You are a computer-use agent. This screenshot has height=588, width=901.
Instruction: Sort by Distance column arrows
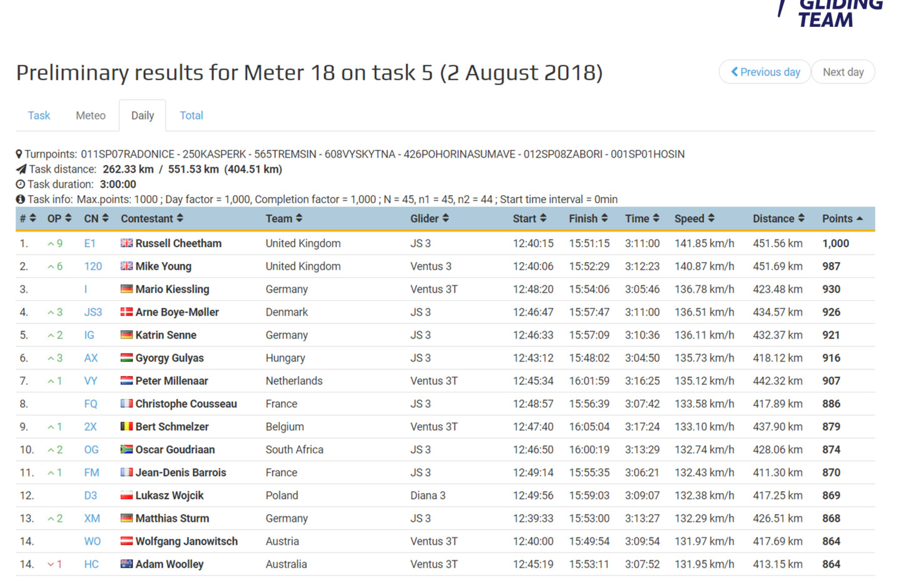click(802, 218)
